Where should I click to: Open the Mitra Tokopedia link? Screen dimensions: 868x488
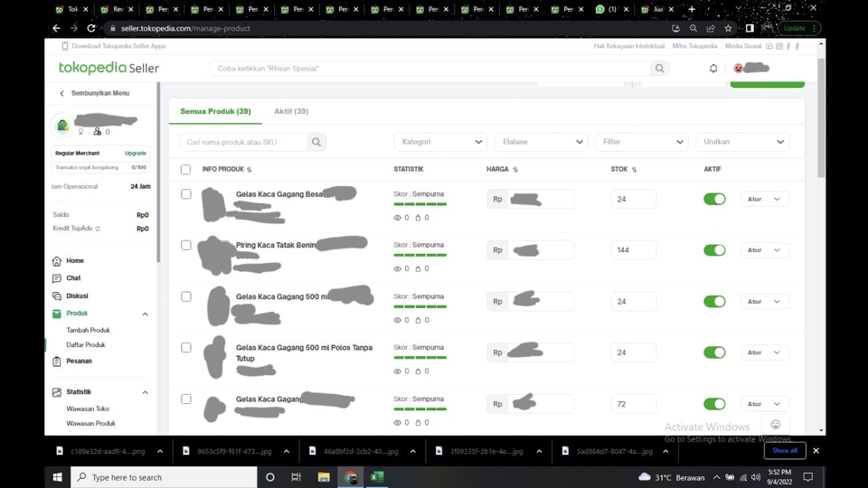point(694,46)
